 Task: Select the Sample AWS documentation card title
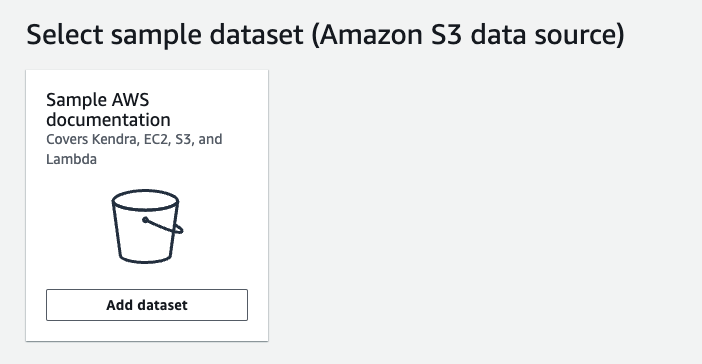coord(108,110)
